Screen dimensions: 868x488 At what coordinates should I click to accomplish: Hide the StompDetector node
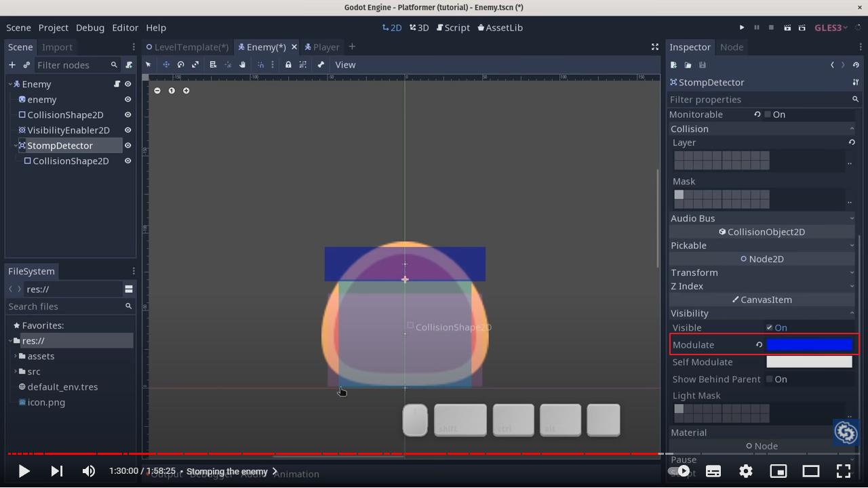tap(127, 146)
